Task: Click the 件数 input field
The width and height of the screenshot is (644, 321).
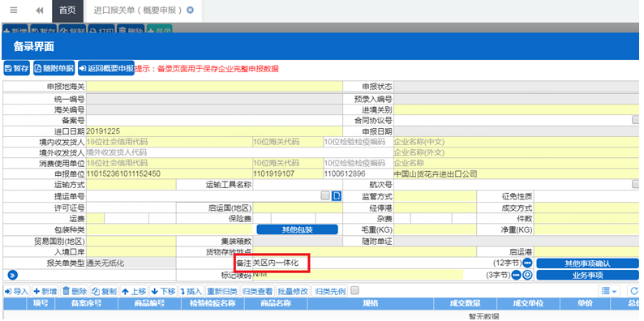Action: pos(587,218)
